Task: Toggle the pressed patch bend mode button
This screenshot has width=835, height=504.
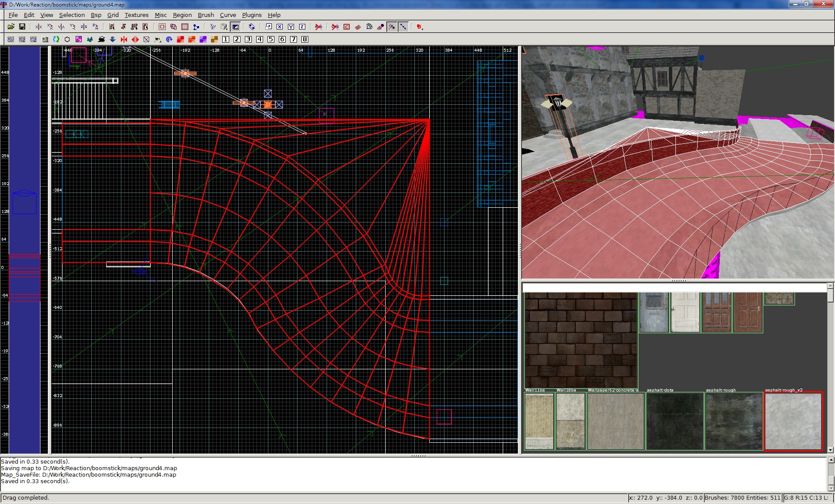Action: [392, 27]
